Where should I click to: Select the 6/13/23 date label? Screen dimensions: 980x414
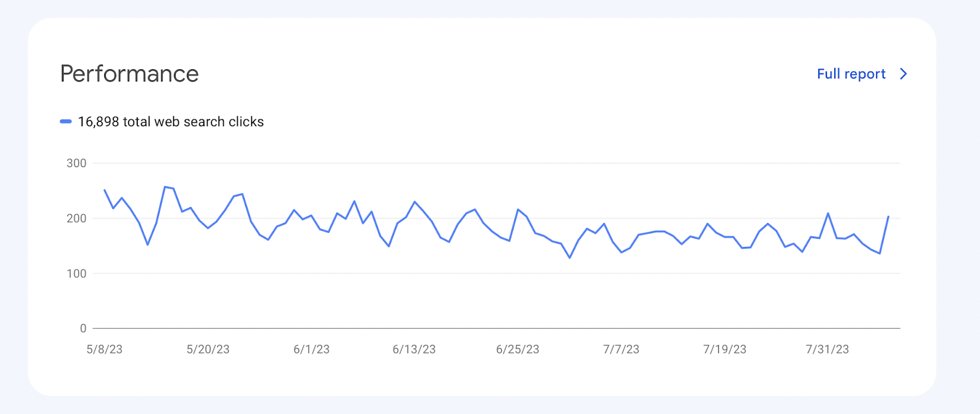pyautogui.click(x=415, y=349)
